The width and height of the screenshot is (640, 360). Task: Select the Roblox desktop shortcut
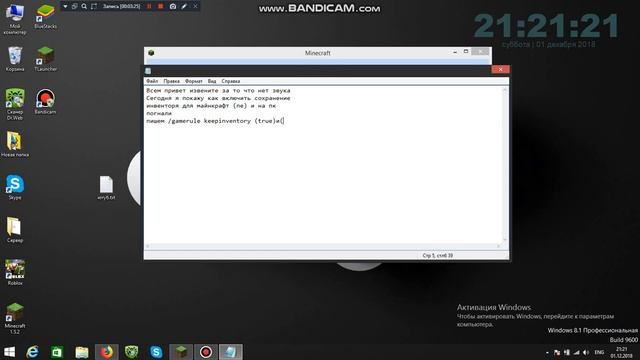[x=15, y=272]
